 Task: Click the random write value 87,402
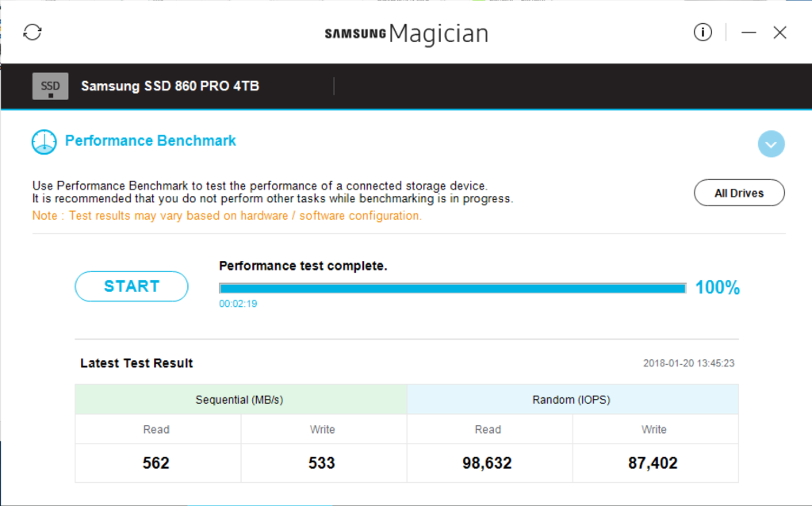coord(653,463)
